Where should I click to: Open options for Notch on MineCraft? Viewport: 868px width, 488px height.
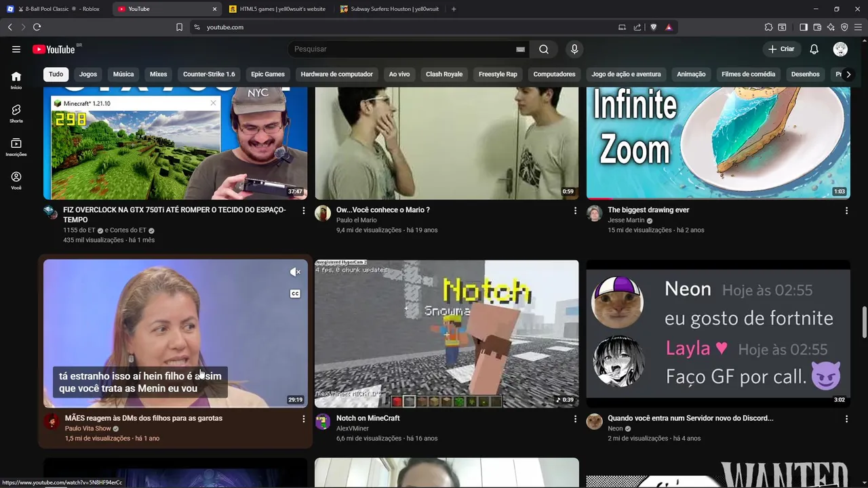click(x=575, y=419)
